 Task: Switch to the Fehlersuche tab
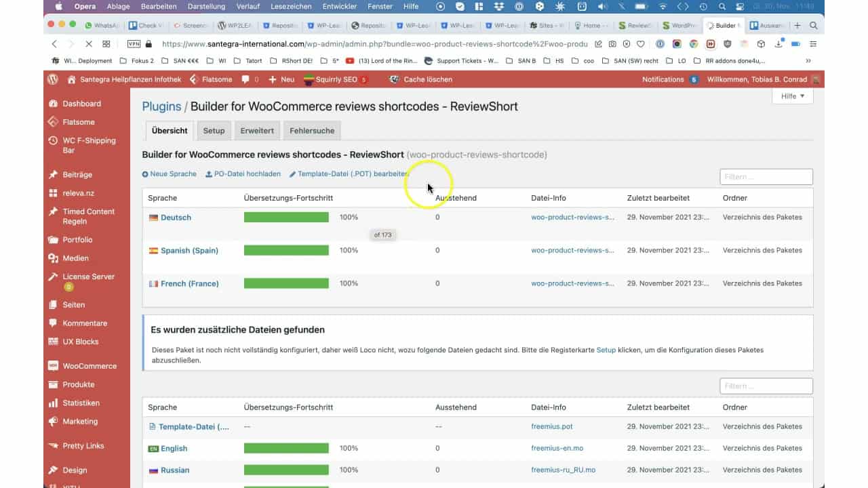[x=312, y=131]
